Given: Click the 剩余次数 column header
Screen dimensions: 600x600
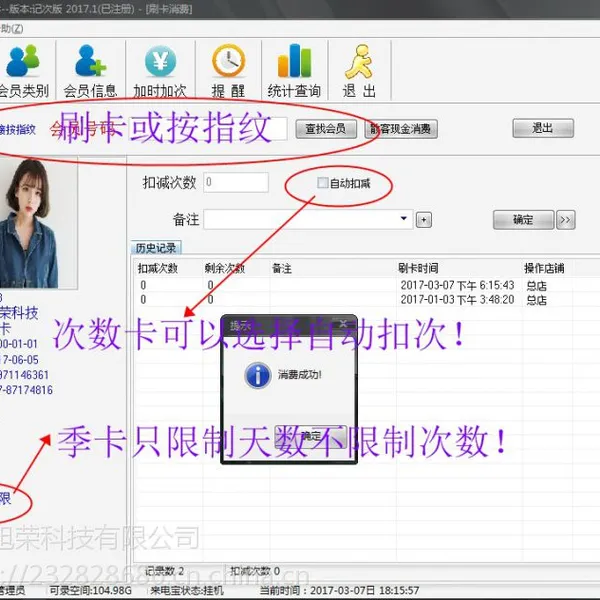Looking at the screenshot, I should pos(236,268).
